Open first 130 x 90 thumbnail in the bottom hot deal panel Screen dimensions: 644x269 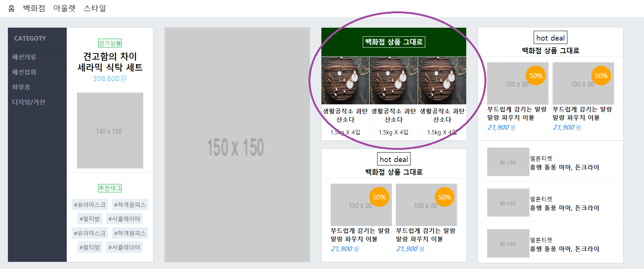point(361,205)
